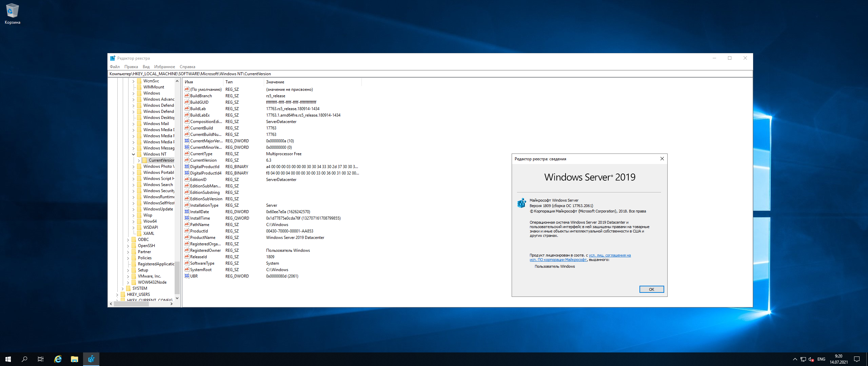Open the Правка menu

(x=131, y=67)
